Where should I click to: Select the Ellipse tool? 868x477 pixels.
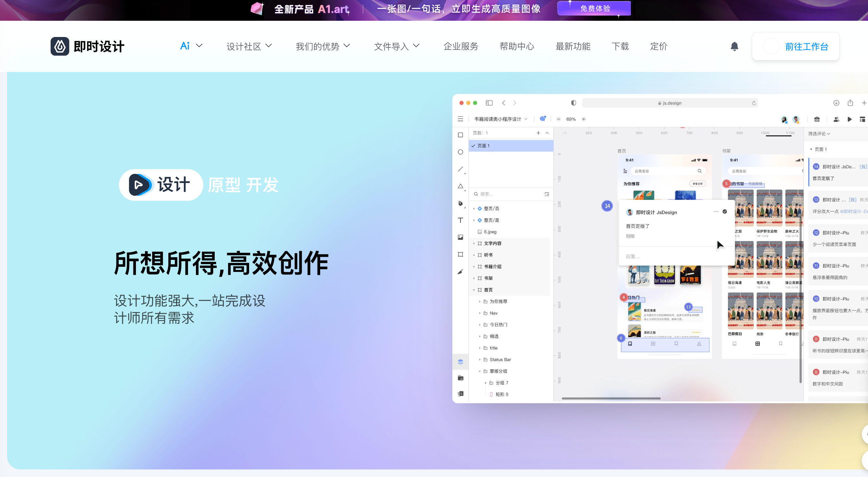coord(460,152)
